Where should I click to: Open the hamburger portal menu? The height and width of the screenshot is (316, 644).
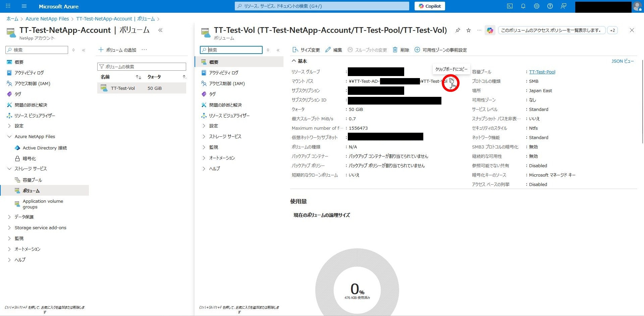click(x=24, y=6)
